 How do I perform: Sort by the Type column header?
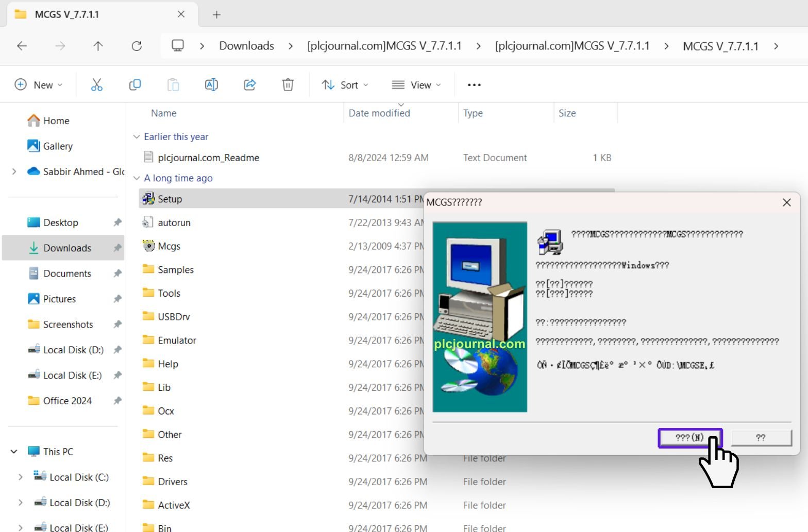click(473, 113)
